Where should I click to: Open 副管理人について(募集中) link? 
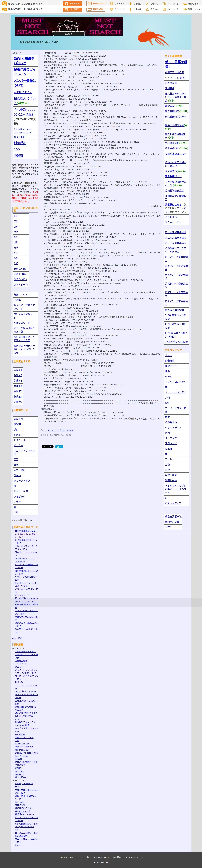pos(25,101)
